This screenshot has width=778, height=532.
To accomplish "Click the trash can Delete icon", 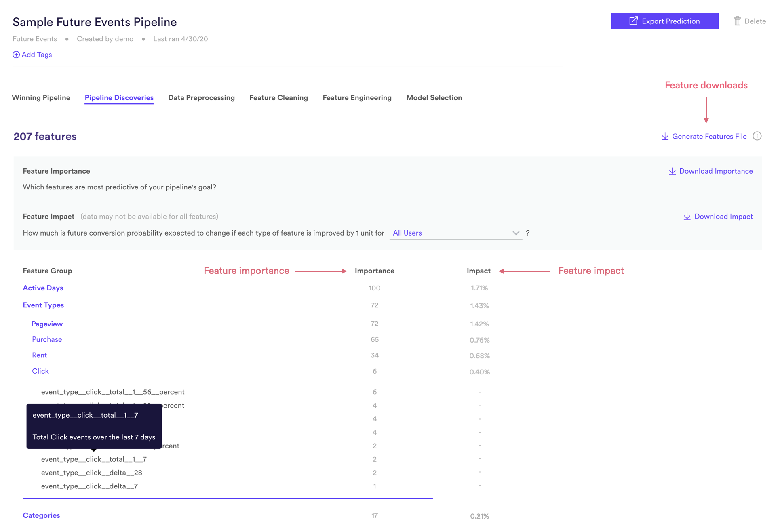I will (x=737, y=21).
